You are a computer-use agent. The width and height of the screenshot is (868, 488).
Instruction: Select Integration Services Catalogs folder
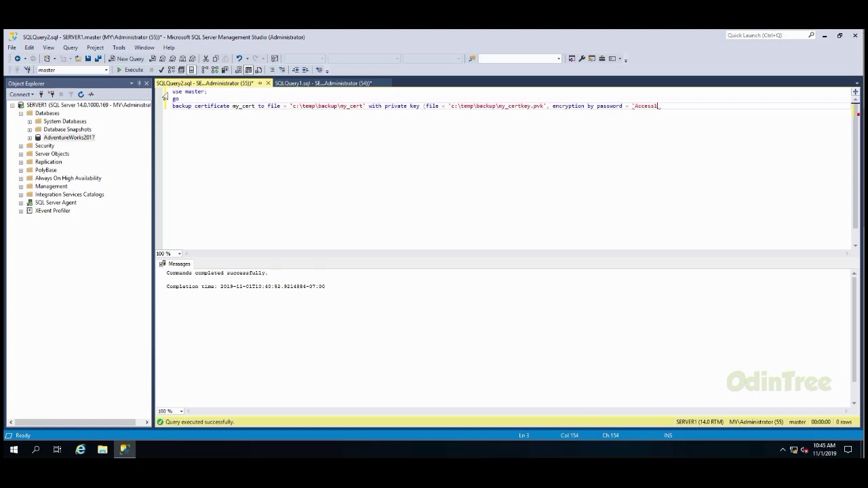(x=69, y=195)
